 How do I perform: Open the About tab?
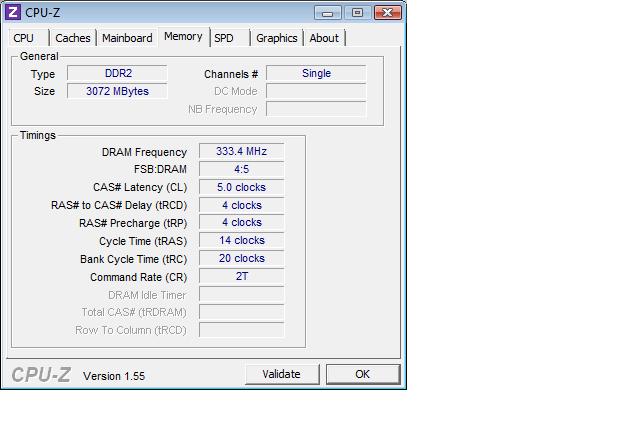[324, 38]
